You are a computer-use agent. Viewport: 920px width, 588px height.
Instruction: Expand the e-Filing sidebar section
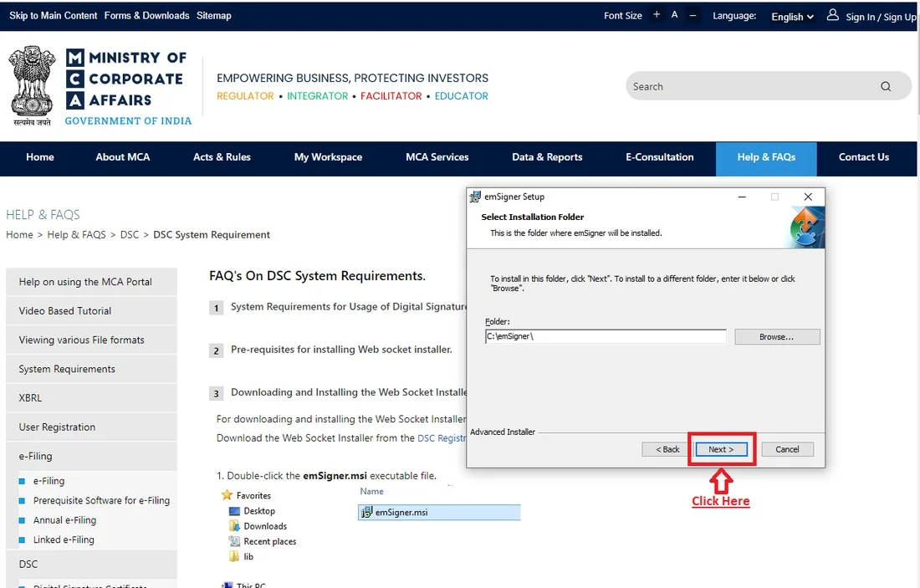tap(91, 456)
